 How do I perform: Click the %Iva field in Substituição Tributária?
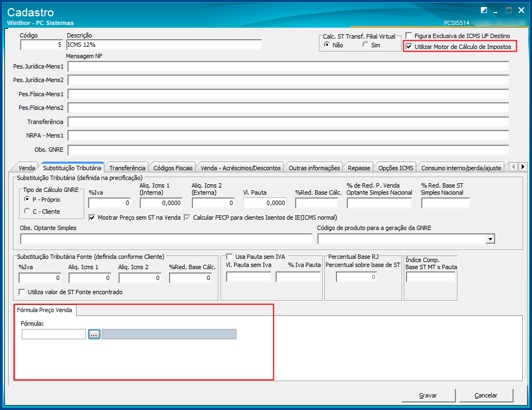110,203
